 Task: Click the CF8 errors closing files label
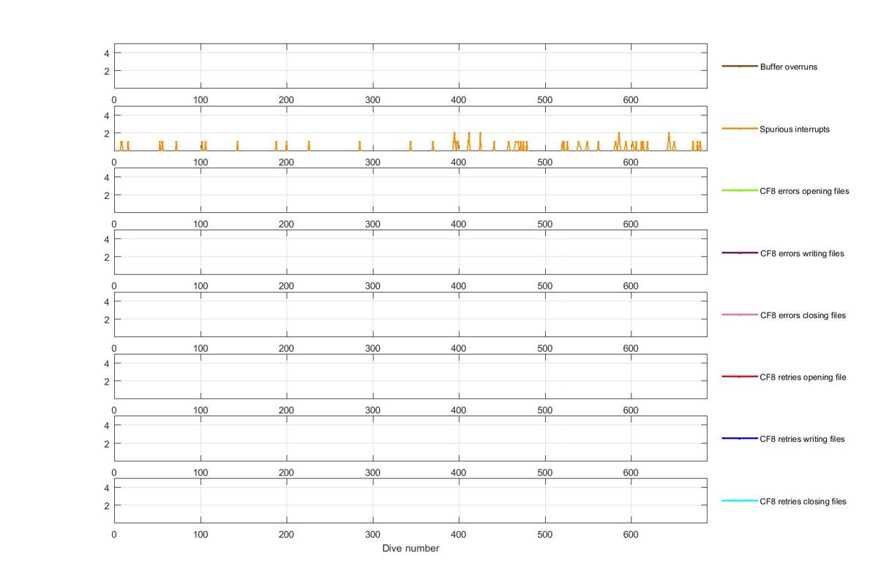coord(803,315)
